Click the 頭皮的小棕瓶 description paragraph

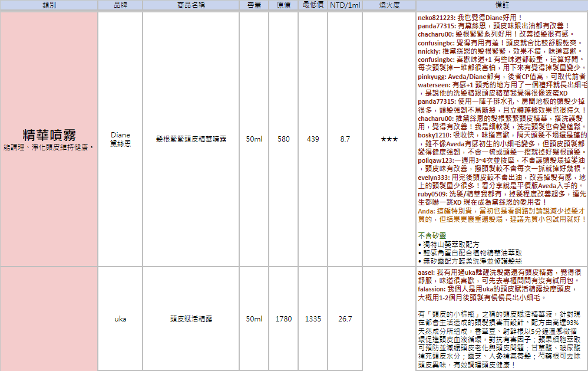(500, 340)
